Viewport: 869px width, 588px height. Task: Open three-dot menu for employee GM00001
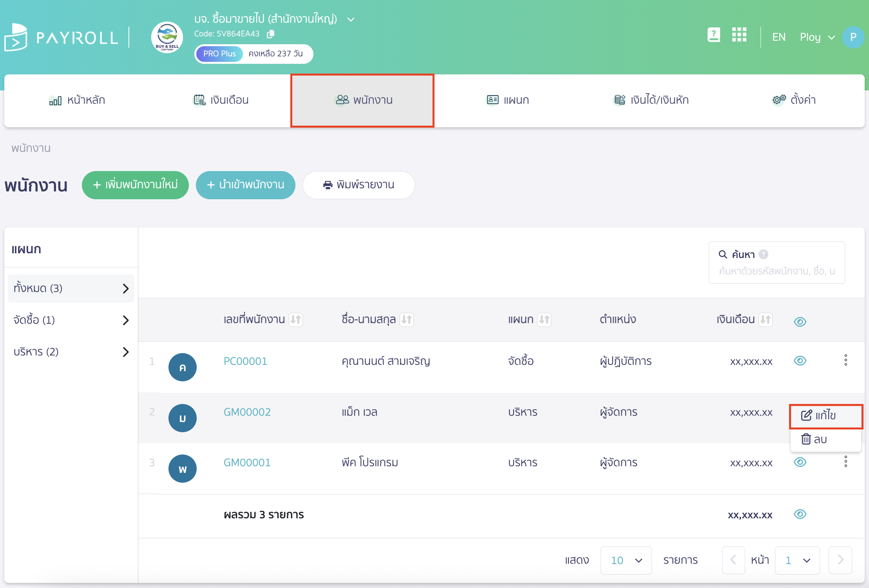(845, 462)
